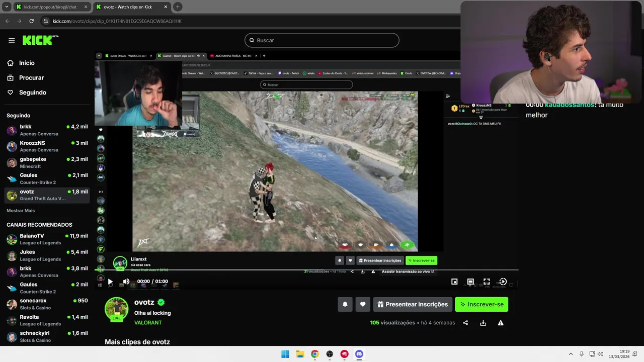The height and width of the screenshot is (362, 644).
Task: Click the green Inscrever-se button
Action: [x=481, y=304]
